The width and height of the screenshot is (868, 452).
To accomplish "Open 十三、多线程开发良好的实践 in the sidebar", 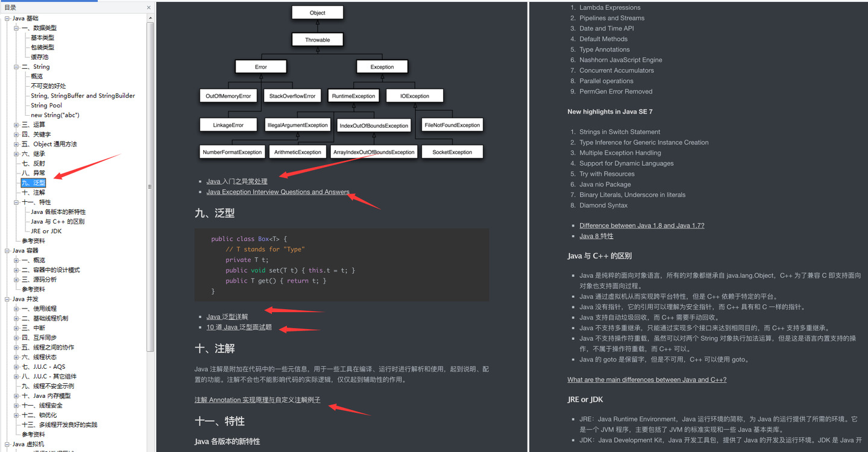I will (x=61, y=424).
